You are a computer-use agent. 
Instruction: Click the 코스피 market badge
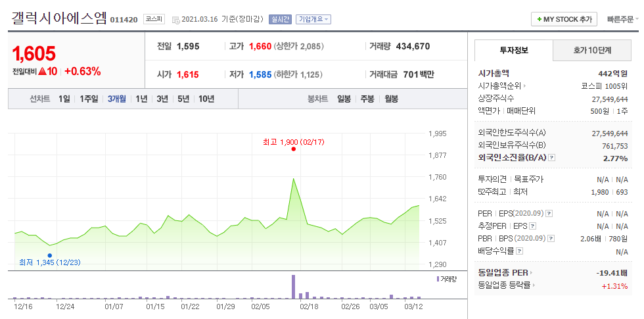[154, 19]
